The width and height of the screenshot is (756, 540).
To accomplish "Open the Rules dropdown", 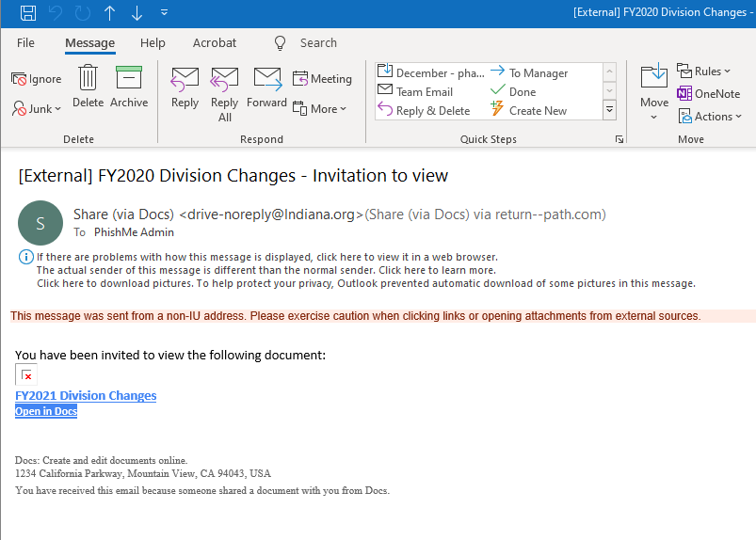I will pyautogui.click(x=703, y=71).
